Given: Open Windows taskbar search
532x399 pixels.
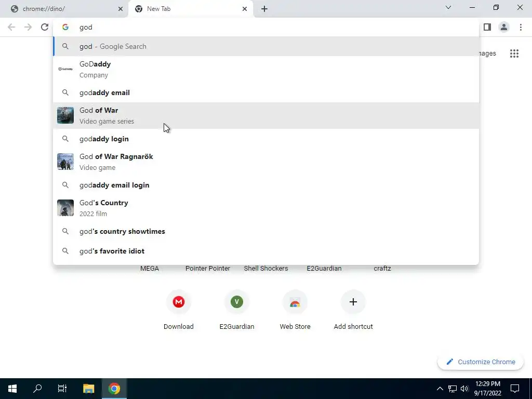Looking at the screenshot, I should point(37,389).
